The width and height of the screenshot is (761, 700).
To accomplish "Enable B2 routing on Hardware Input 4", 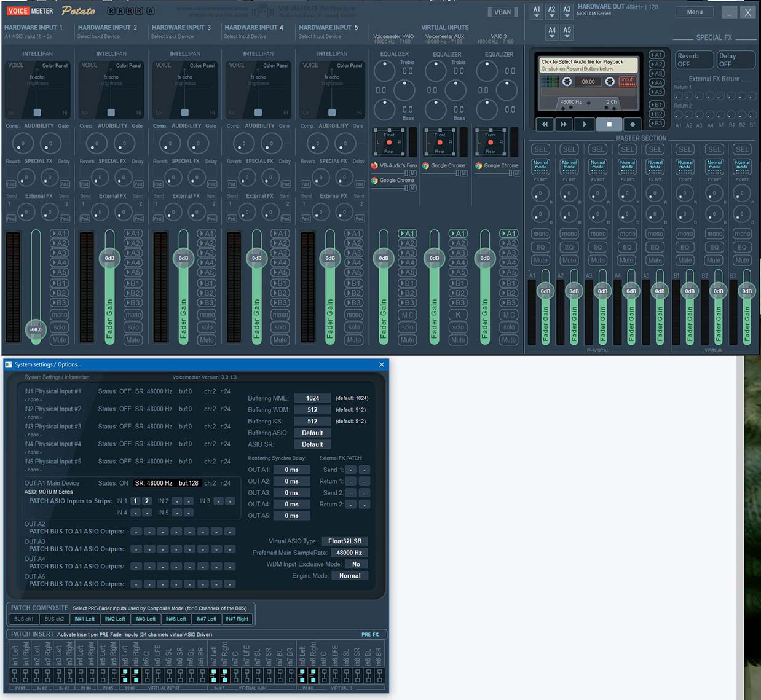I will coord(280,293).
